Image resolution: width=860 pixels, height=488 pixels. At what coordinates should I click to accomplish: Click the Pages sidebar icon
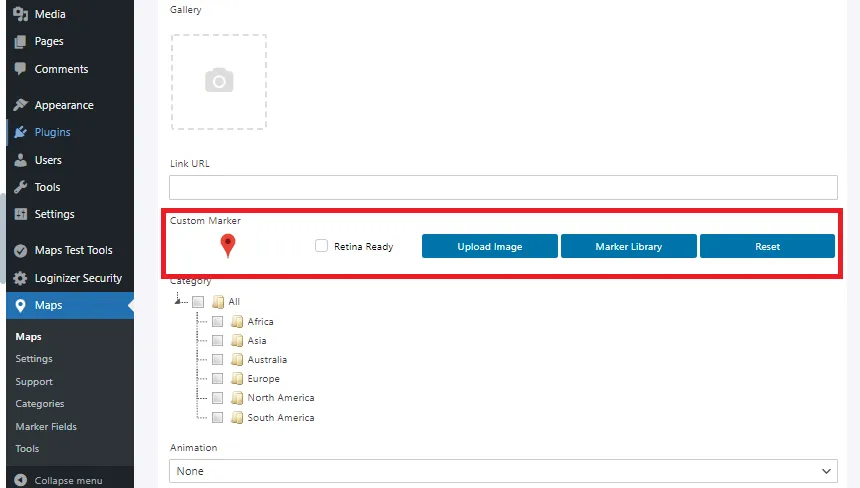coord(20,42)
